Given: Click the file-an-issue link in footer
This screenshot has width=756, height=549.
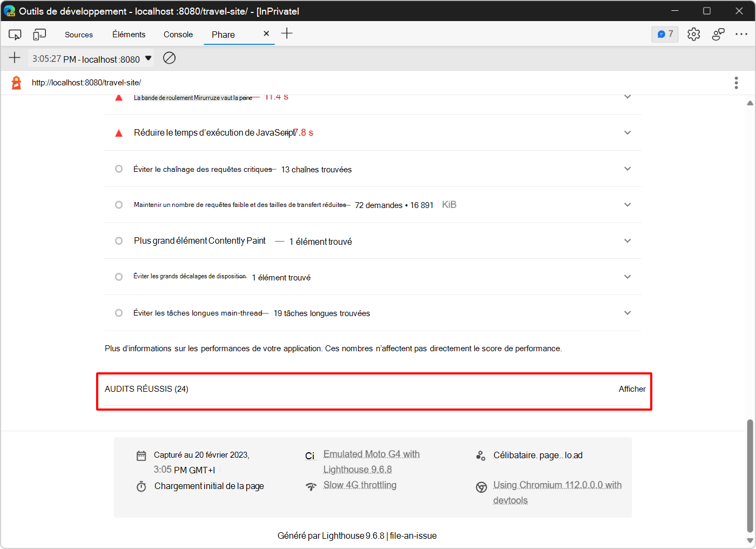Looking at the screenshot, I should (x=413, y=536).
